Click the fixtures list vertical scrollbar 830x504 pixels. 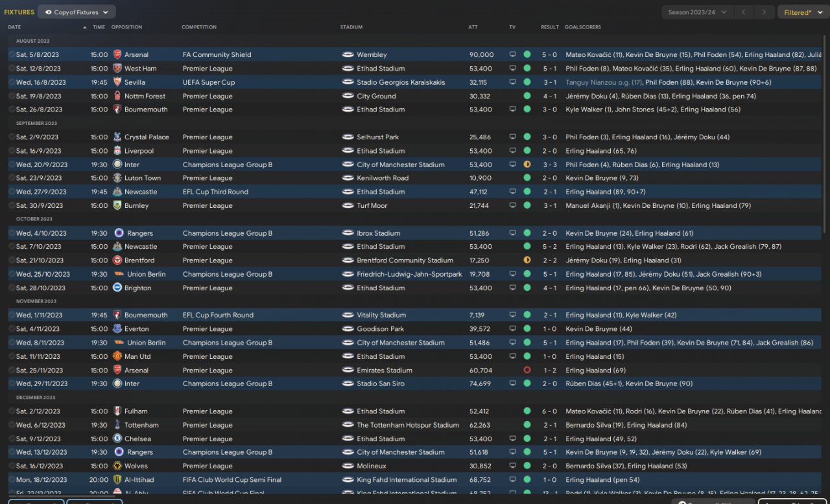(825, 133)
